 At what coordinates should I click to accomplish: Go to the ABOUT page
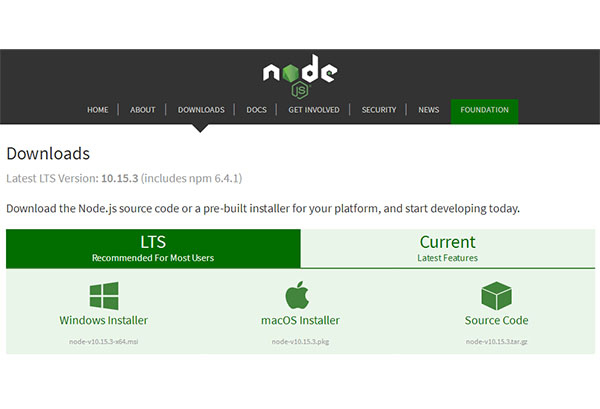[x=142, y=110]
